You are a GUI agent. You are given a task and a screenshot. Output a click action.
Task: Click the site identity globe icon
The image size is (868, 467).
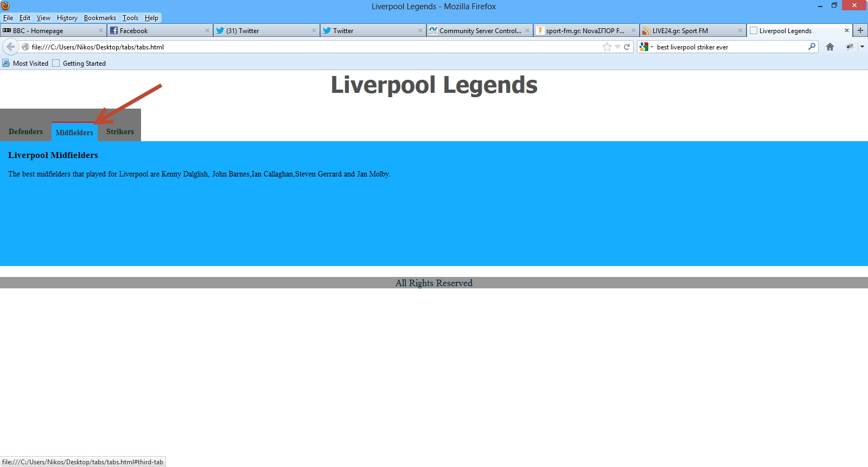tap(25, 47)
